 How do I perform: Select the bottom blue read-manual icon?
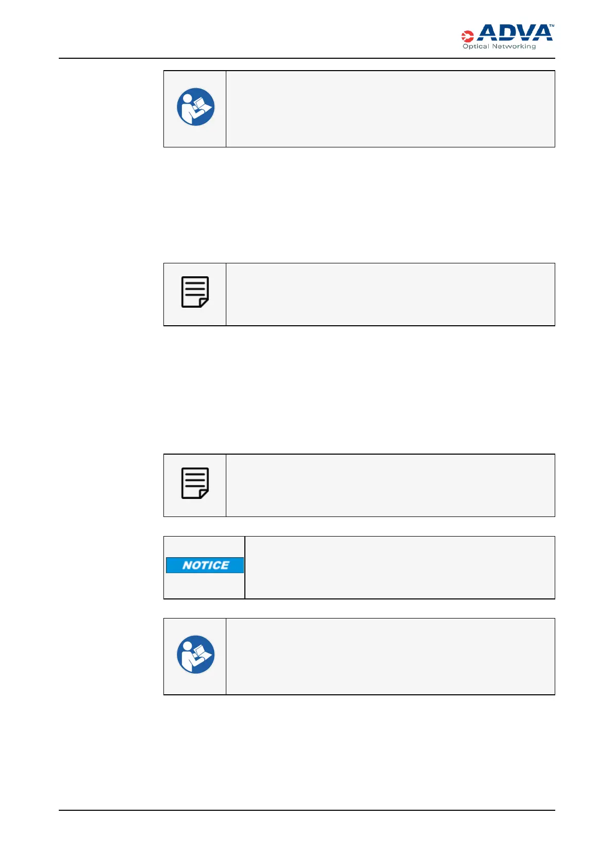195,655
